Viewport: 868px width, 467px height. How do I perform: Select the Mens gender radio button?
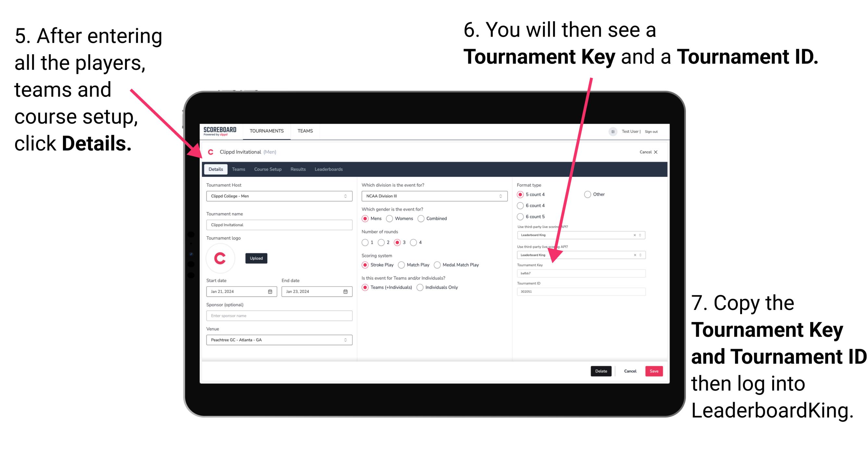click(x=366, y=218)
